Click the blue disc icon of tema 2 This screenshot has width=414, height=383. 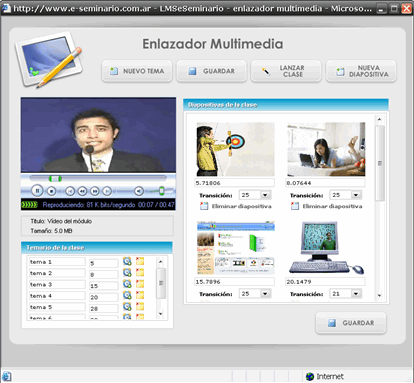click(127, 272)
